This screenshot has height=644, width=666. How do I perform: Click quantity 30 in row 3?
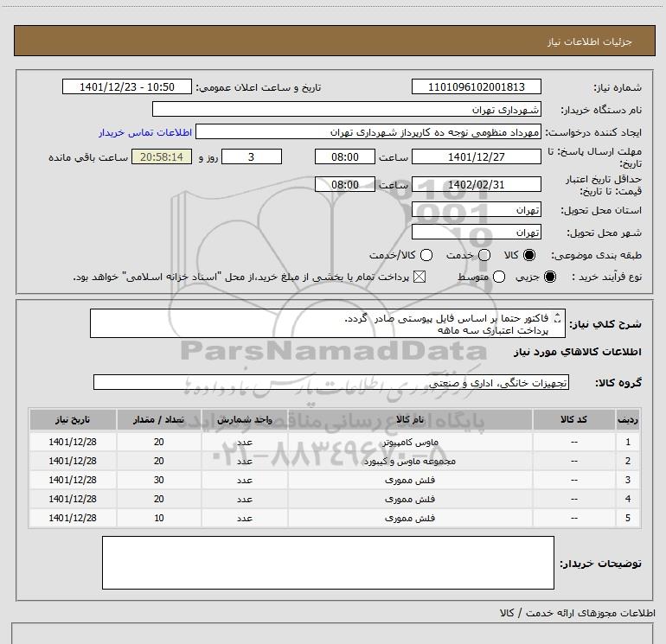[159, 480]
